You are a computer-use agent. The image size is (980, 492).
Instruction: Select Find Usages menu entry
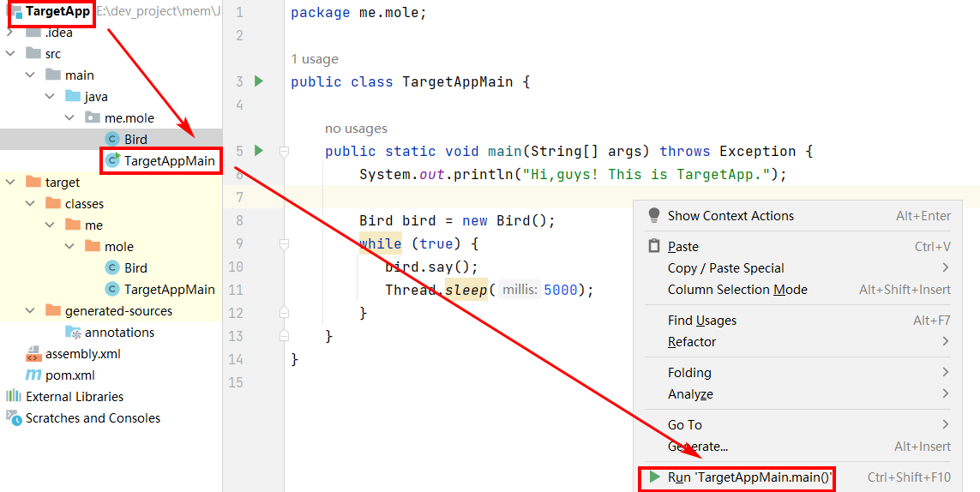tap(797, 320)
